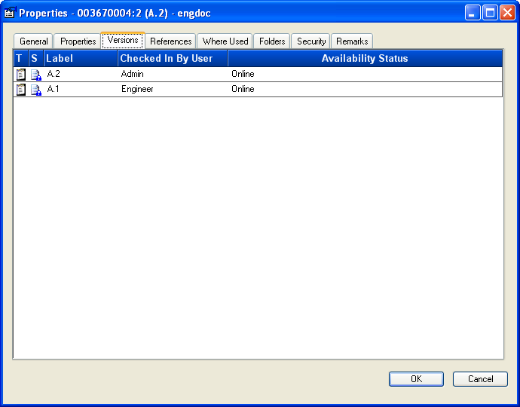The width and height of the screenshot is (520, 407).
Task: Select the A.1 version row by Engineer
Action: [x=258, y=89]
